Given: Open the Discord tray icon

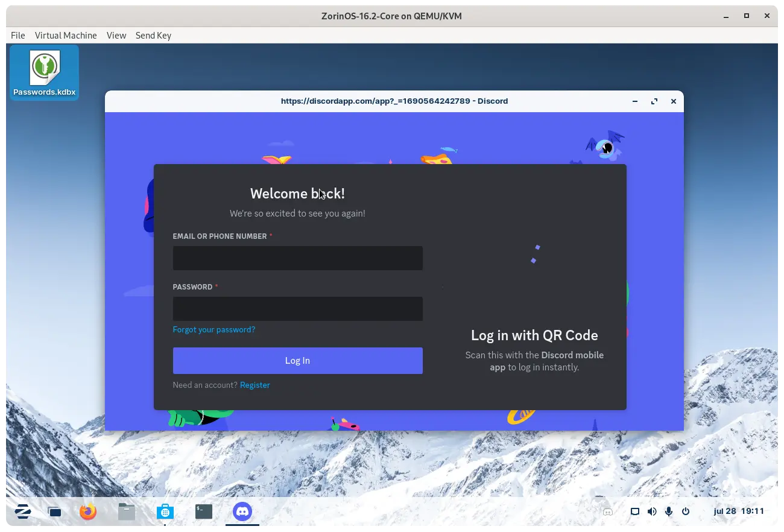Looking at the screenshot, I should coord(608,511).
